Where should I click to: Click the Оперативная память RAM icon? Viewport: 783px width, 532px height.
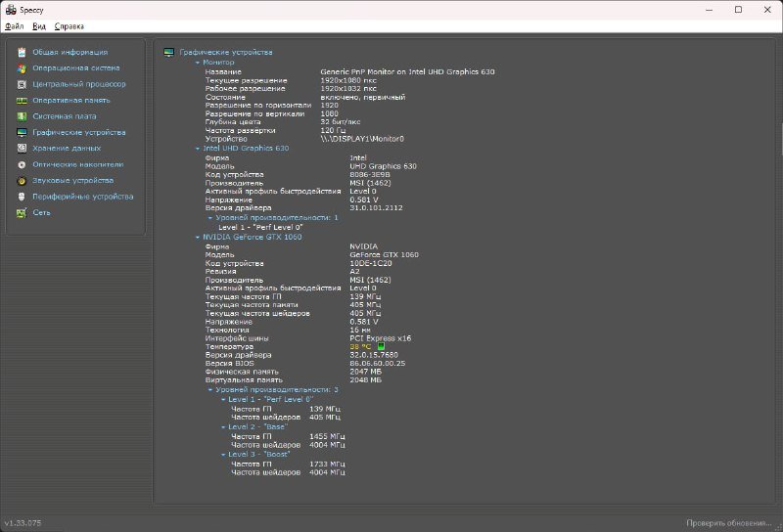pyautogui.click(x=22, y=101)
